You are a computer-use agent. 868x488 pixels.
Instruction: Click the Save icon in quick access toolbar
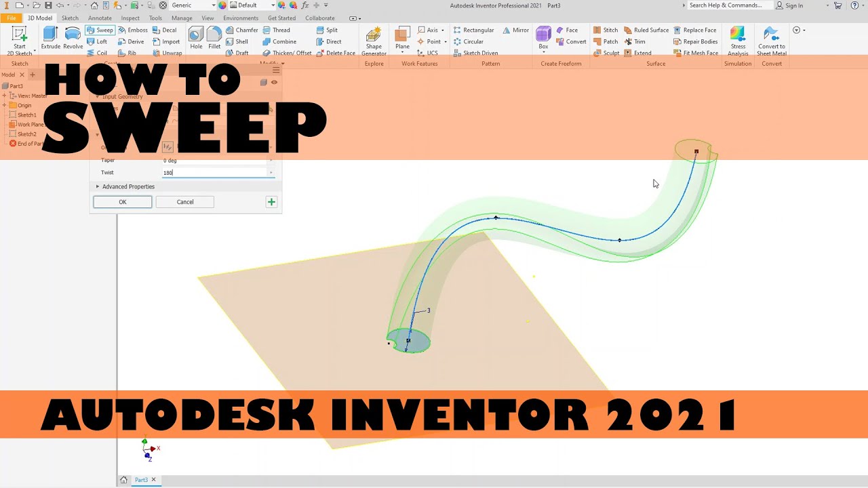(48, 5)
